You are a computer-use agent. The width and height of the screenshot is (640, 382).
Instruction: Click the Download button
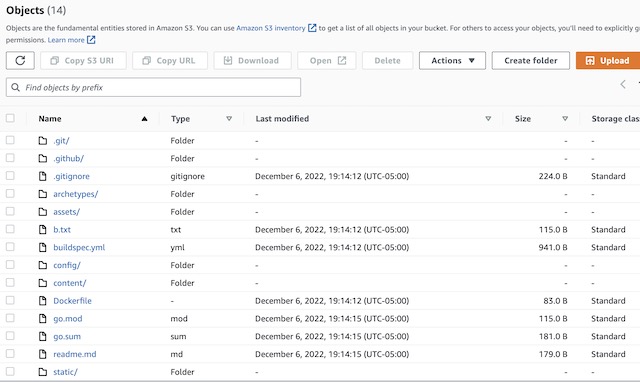click(253, 60)
